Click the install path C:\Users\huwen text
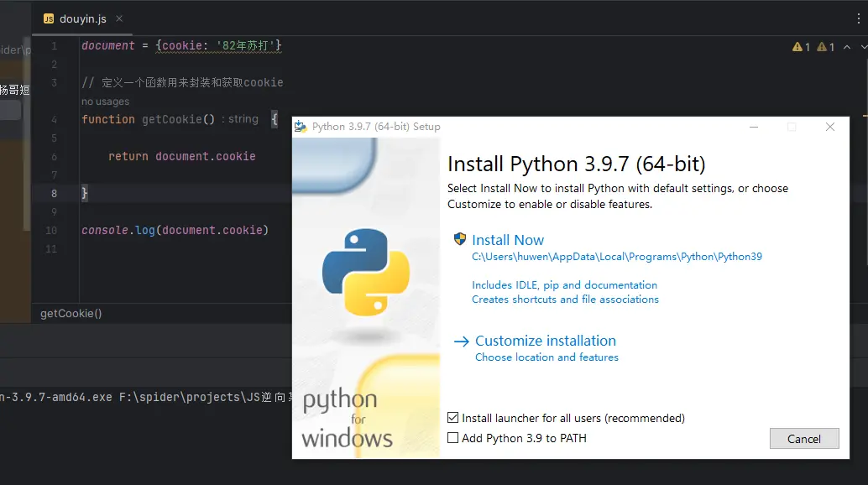Image resolution: width=868 pixels, height=485 pixels. tap(617, 257)
